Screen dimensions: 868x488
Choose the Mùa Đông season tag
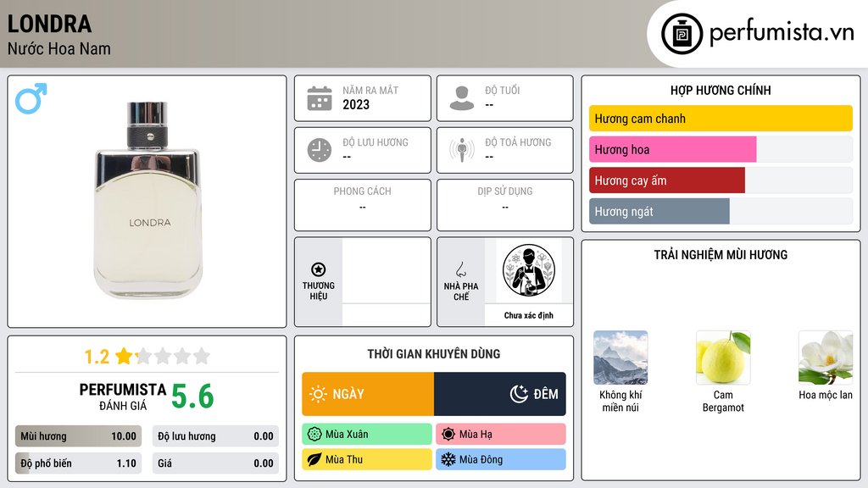[501, 459]
